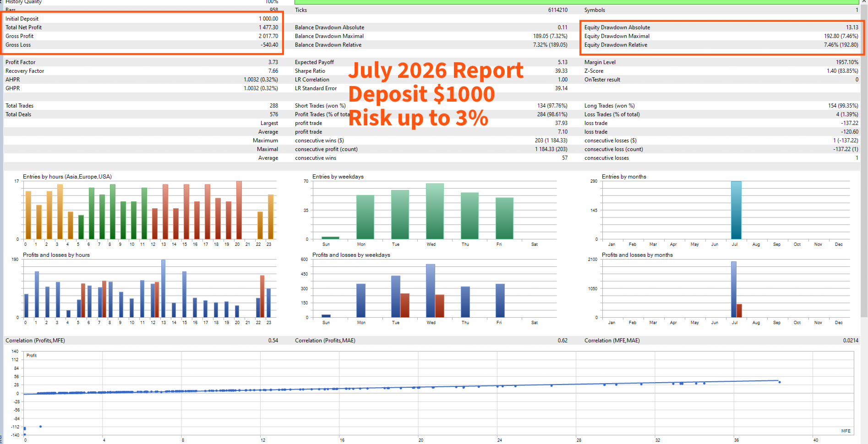Select consecutive losses value 1 (-137.22)

[x=846, y=141]
